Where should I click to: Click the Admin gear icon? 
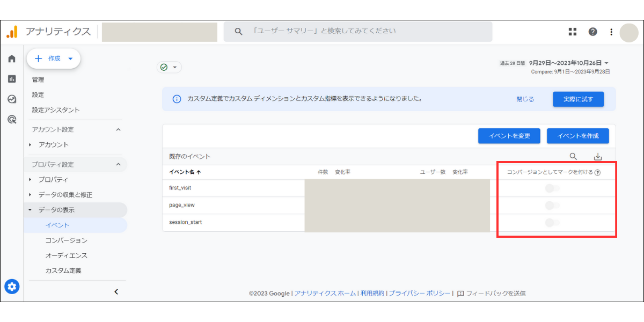click(12, 287)
